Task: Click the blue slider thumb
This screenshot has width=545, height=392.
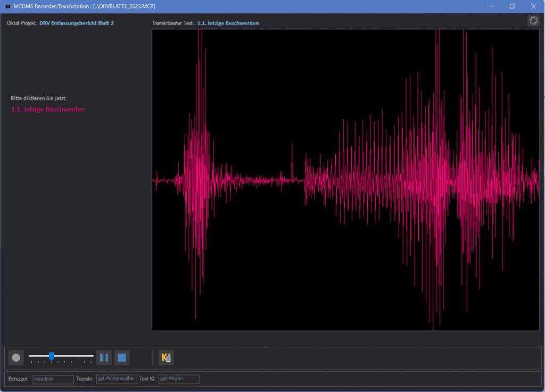Action: 51,356
